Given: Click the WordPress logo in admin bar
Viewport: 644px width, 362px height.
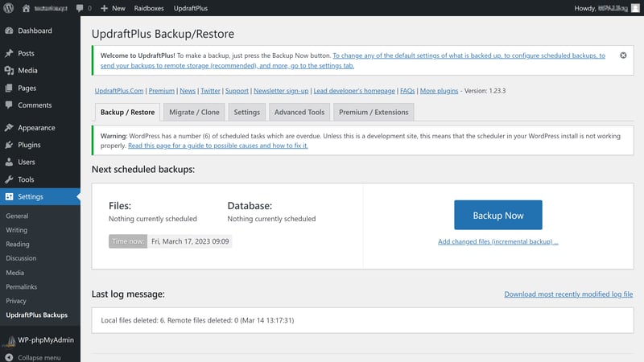Looking at the screenshot, I should click(9, 7).
